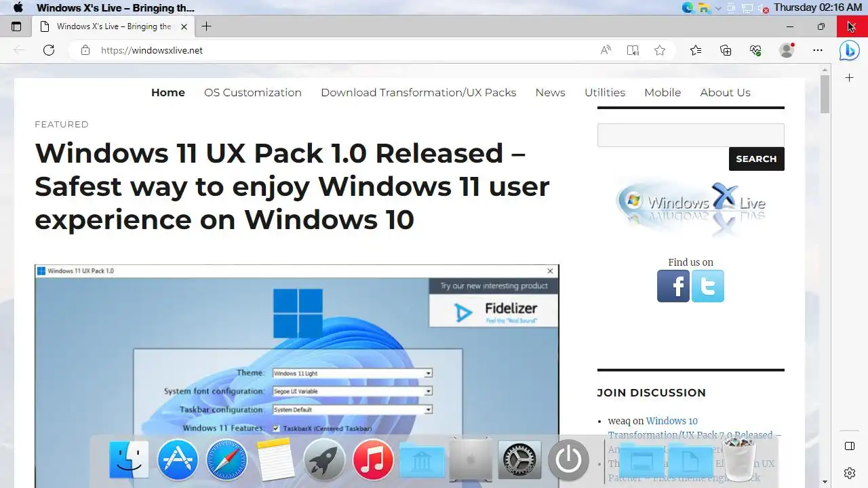Launch App Store from the dock
The height and width of the screenshot is (488, 868).
(178, 460)
